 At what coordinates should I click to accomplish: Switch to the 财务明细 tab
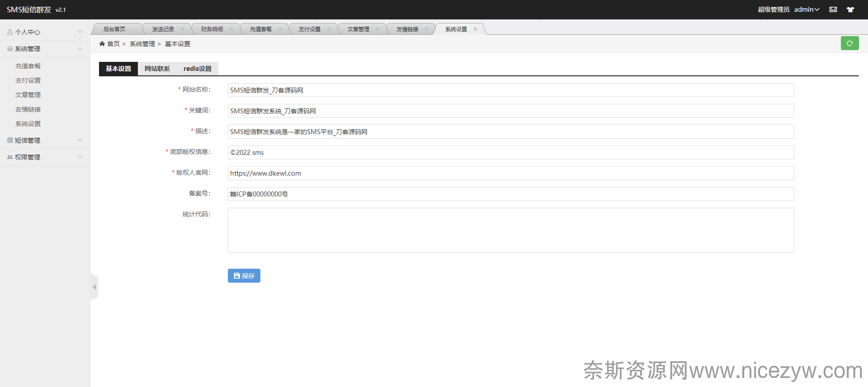coord(212,29)
